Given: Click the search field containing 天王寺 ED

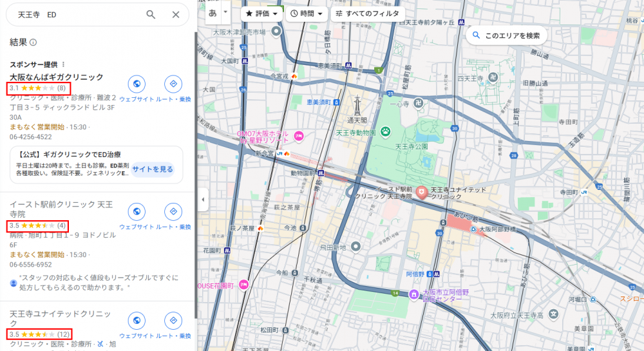Looking at the screenshot, I should click(x=77, y=15).
